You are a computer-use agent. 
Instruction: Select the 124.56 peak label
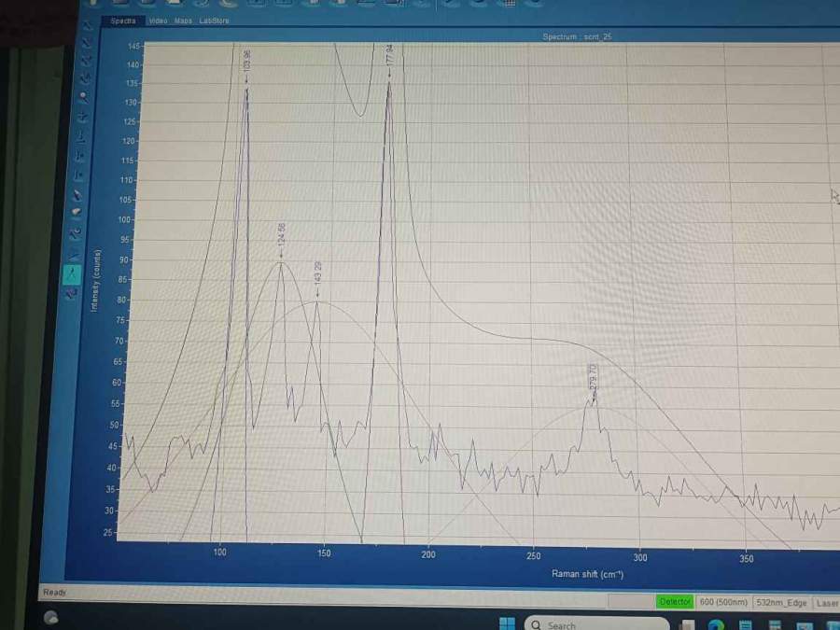pos(282,234)
